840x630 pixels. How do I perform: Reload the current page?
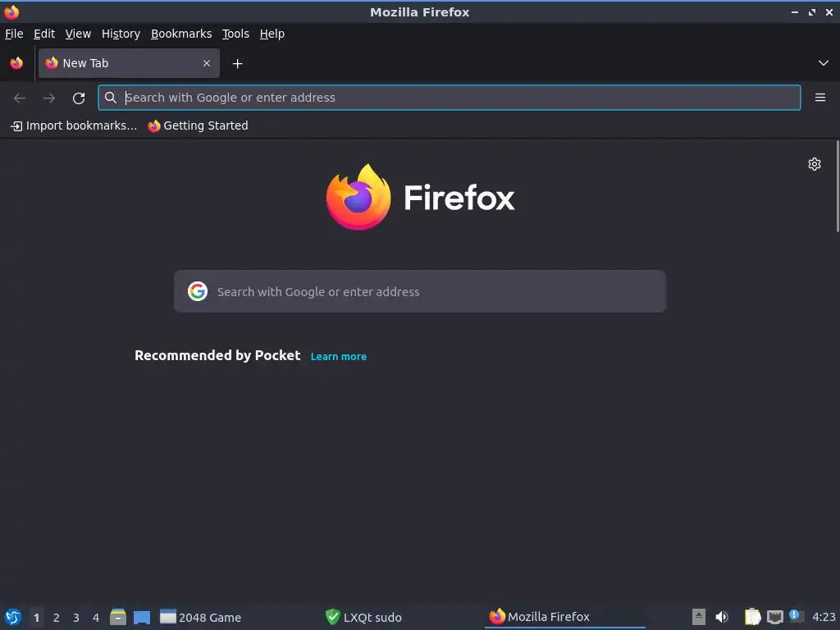pyautogui.click(x=79, y=98)
